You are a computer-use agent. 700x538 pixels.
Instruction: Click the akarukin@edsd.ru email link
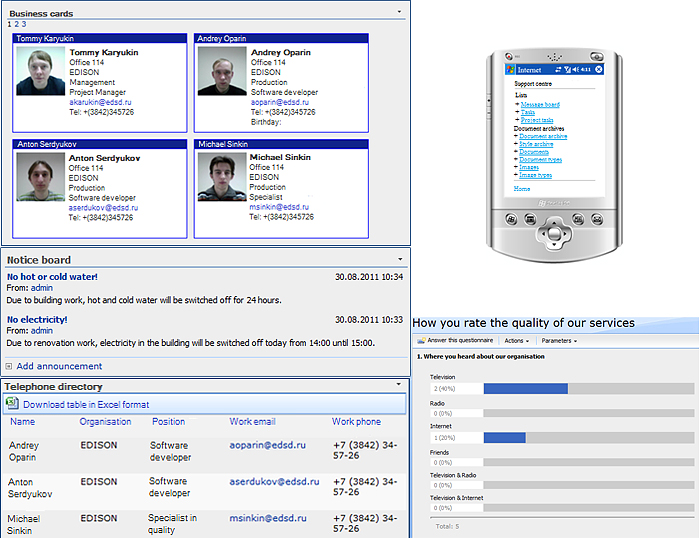(100, 102)
